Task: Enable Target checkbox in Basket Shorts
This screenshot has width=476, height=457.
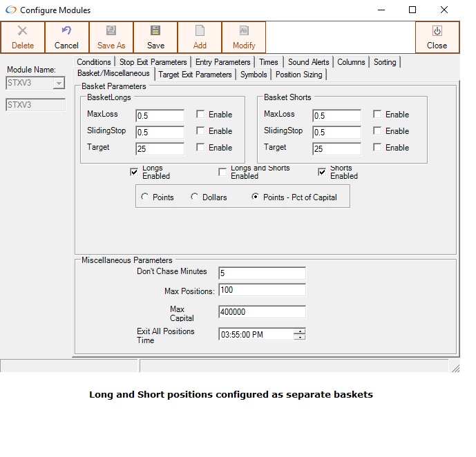Action: point(377,148)
